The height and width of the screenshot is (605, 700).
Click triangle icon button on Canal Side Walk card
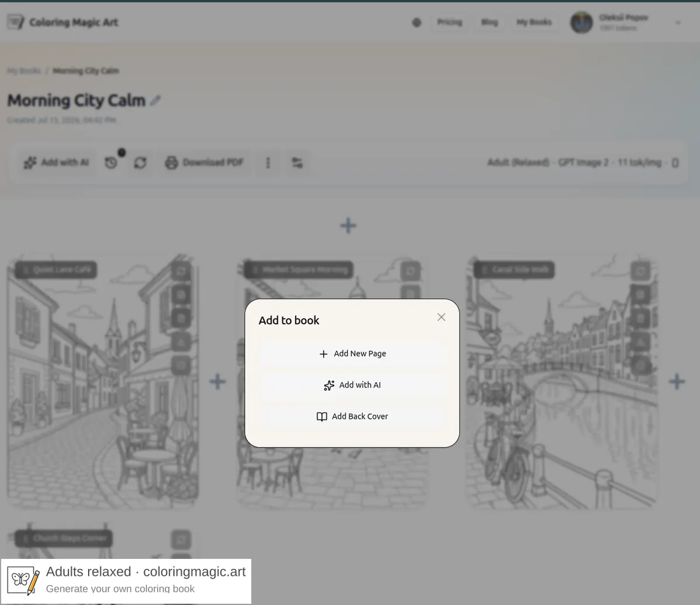tap(640, 342)
